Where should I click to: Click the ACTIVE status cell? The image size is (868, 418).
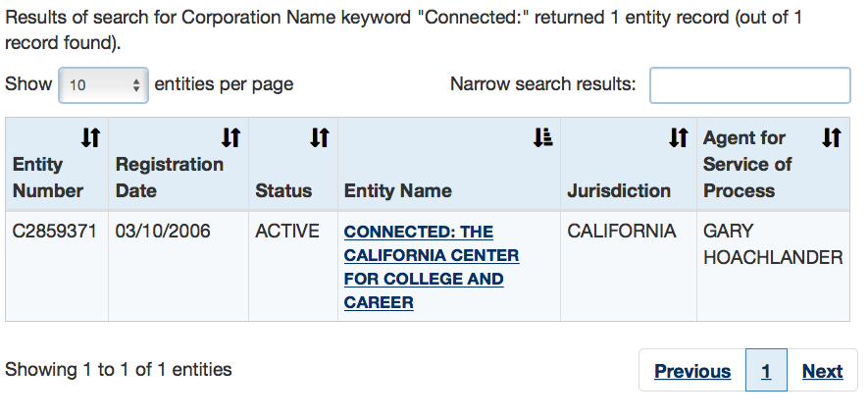pos(287,232)
